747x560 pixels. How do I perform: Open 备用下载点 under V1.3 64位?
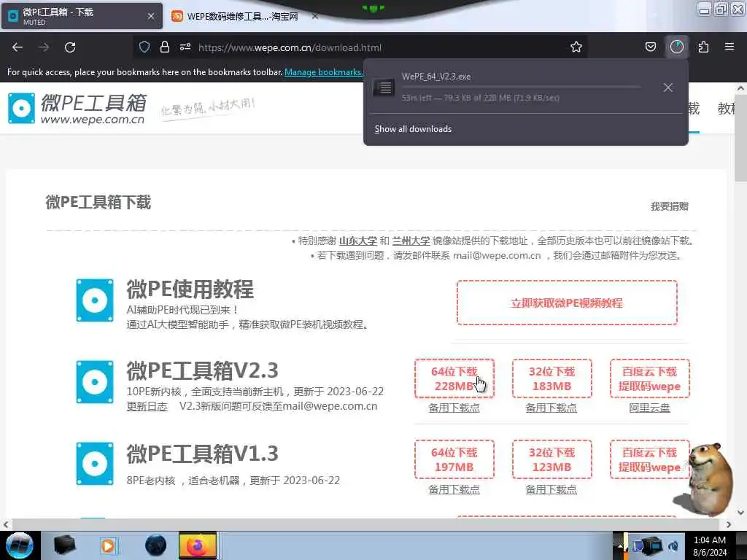pyautogui.click(x=454, y=489)
